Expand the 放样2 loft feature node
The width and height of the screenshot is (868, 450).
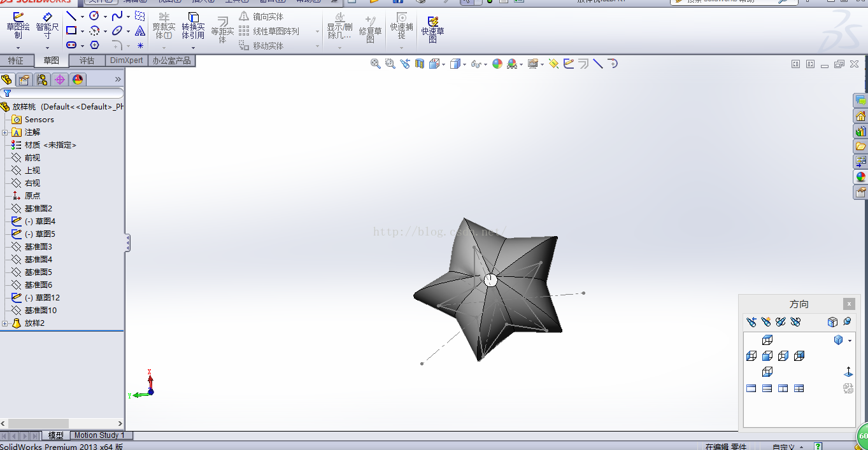pos(4,323)
